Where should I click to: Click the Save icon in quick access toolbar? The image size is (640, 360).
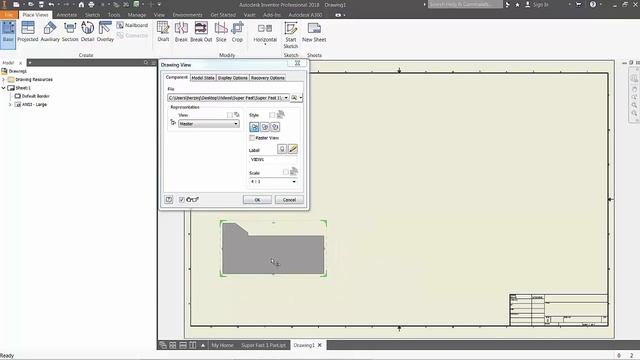pyautogui.click(x=41, y=4)
